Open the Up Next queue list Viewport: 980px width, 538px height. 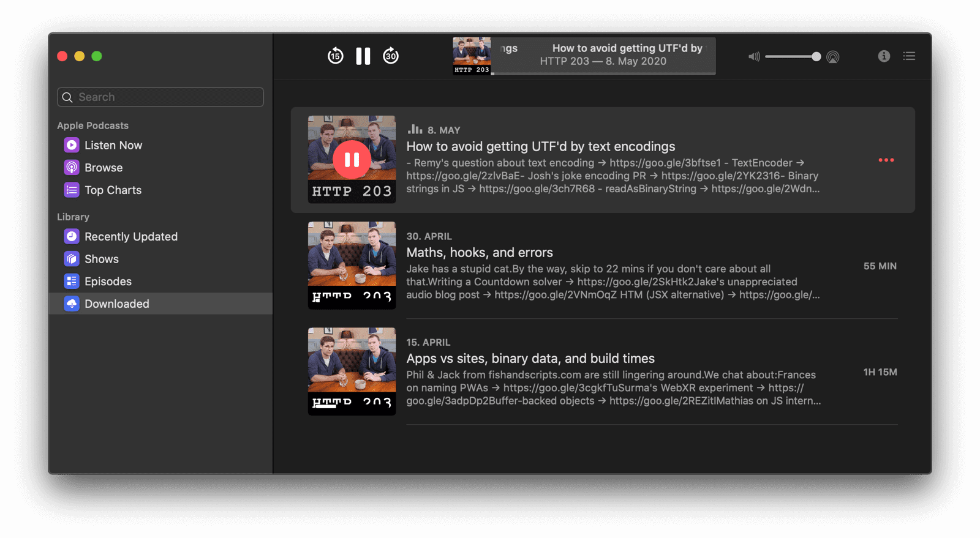[909, 56]
